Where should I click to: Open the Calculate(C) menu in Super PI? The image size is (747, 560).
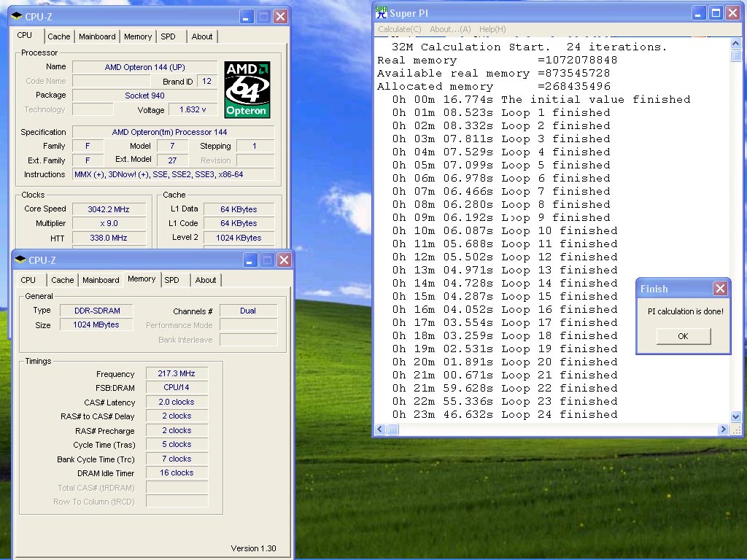(399, 29)
